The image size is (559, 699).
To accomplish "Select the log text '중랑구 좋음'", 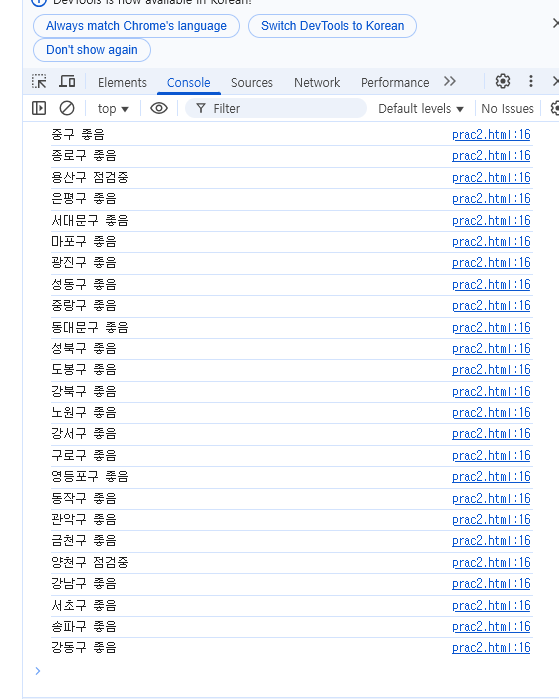I will (x=84, y=306).
